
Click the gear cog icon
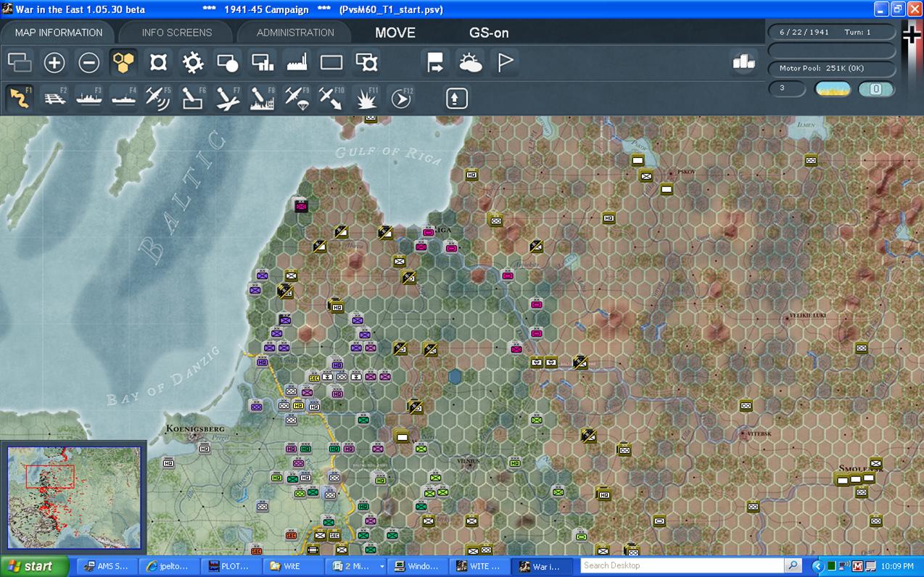click(x=194, y=63)
